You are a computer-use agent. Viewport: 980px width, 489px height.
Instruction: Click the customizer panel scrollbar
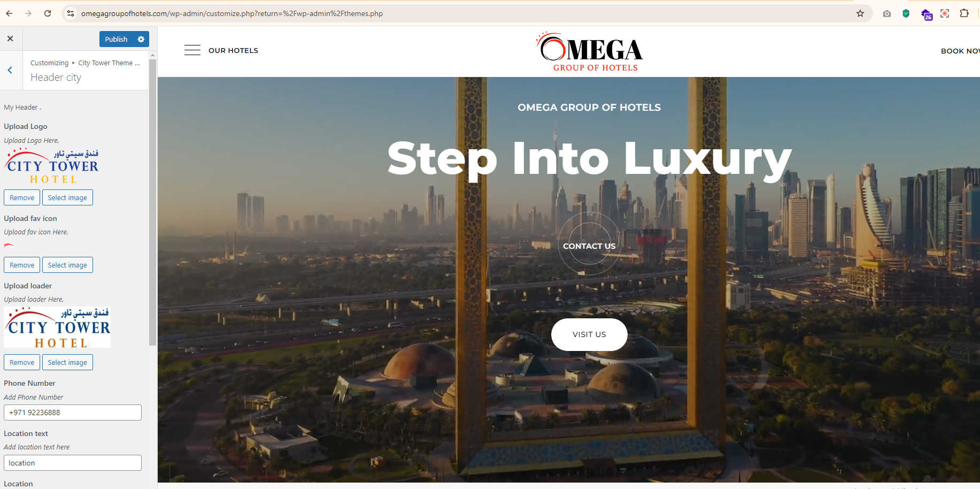click(x=153, y=203)
